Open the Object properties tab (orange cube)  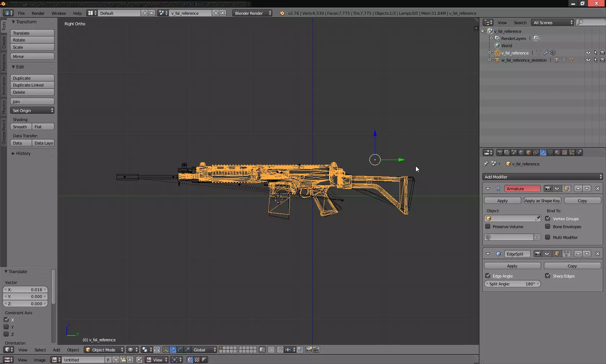click(528, 152)
